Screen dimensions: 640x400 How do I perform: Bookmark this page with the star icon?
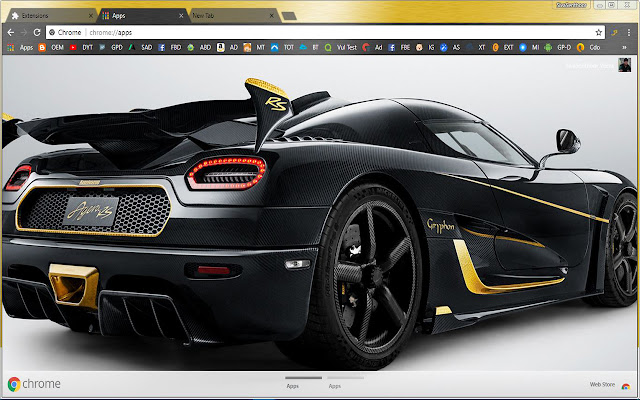click(598, 32)
